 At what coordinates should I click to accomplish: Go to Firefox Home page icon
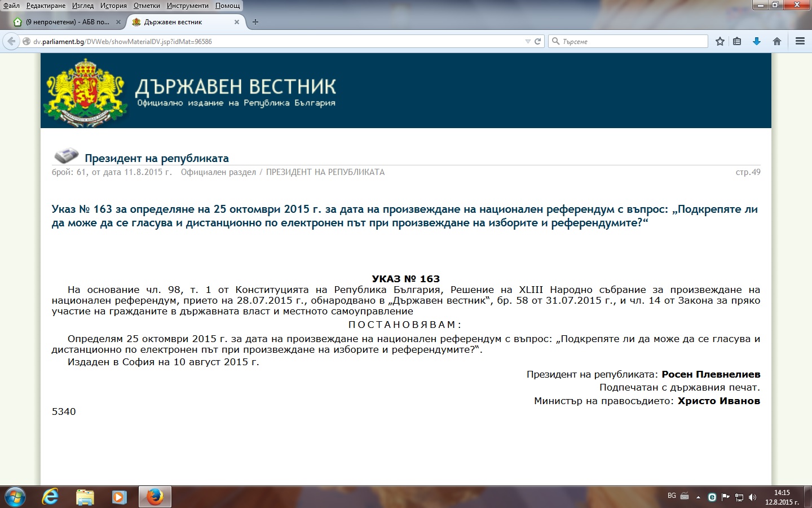[777, 41]
